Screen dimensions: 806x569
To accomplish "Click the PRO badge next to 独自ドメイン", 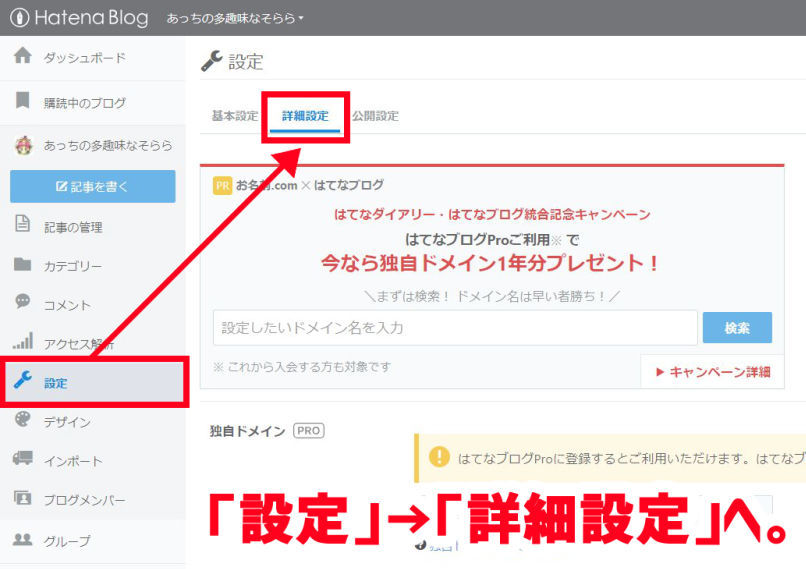I will [308, 430].
